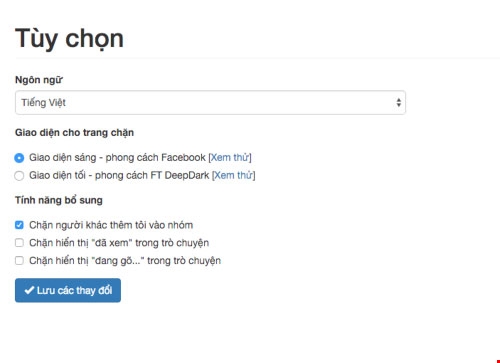Image resolution: width=500 pixels, height=363 pixels.
Task: Select the Giao diện sáng radio button
Action: 19,158
